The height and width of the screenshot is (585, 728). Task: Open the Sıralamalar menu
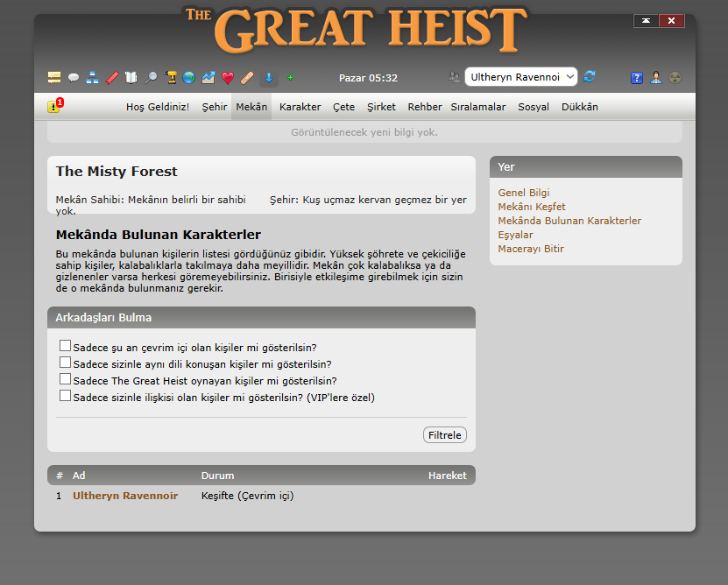[x=478, y=107]
